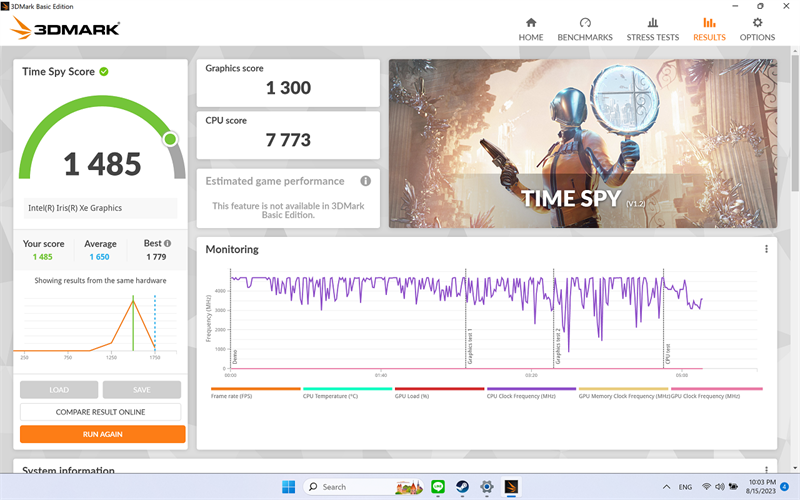The height and width of the screenshot is (500, 800).
Task: Open the HOME section
Action: click(x=531, y=29)
